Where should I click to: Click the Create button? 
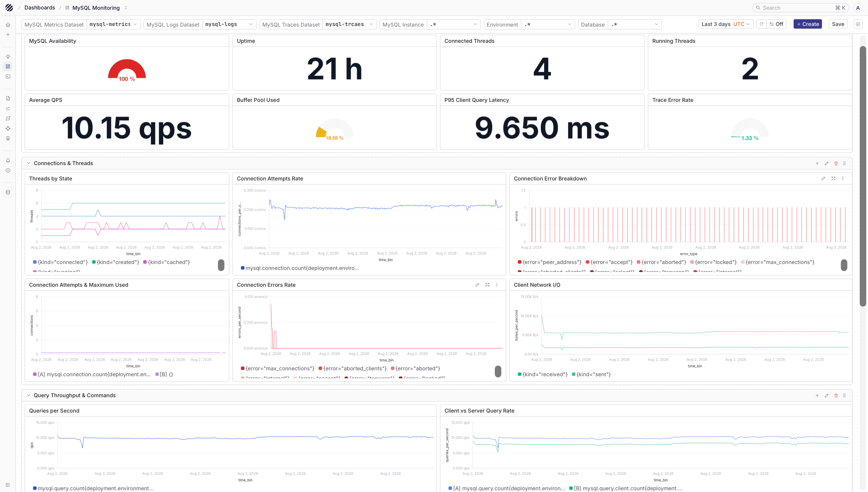(807, 24)
